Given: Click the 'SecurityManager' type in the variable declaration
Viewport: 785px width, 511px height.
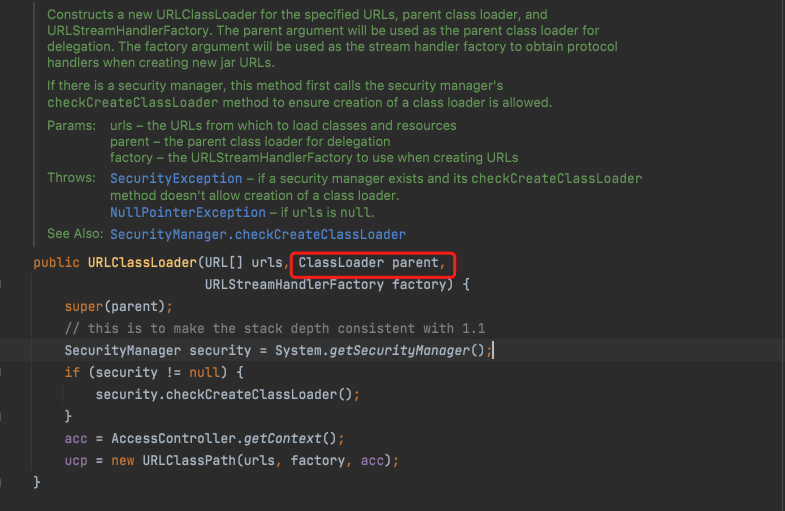Looking at the screenshot, I should (x=123, y=351).
